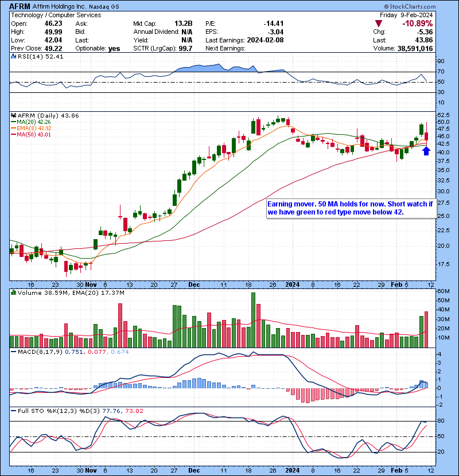Viewport: 459px width, 476px height.
Task: Click the EMA(8) 43.92 legend entry
Action: click(32, 128)
